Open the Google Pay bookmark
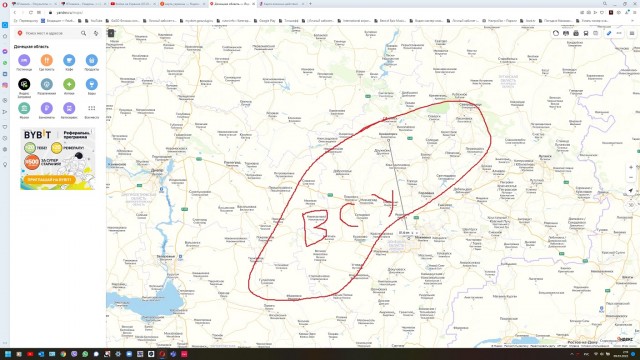Viewport: 640px width, 360px height. pos(265,20)
